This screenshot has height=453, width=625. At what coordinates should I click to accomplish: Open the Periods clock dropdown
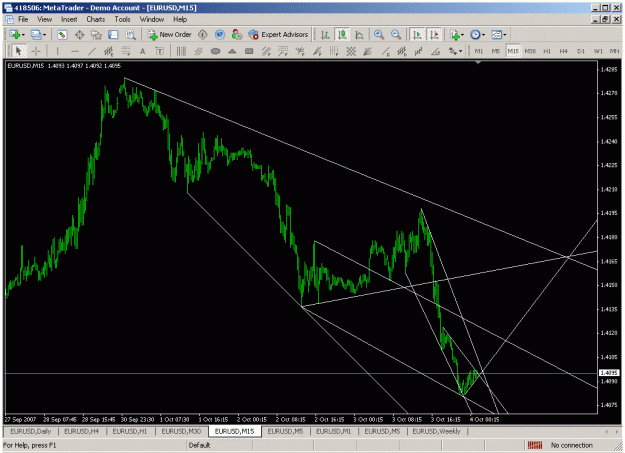point(477,35)
